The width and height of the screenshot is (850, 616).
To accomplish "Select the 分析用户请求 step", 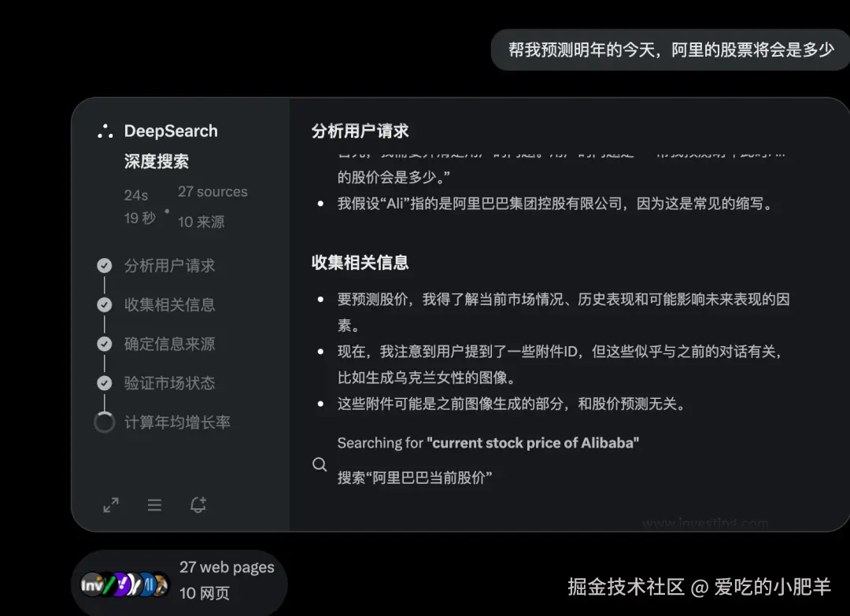I will tap(170, 265).
